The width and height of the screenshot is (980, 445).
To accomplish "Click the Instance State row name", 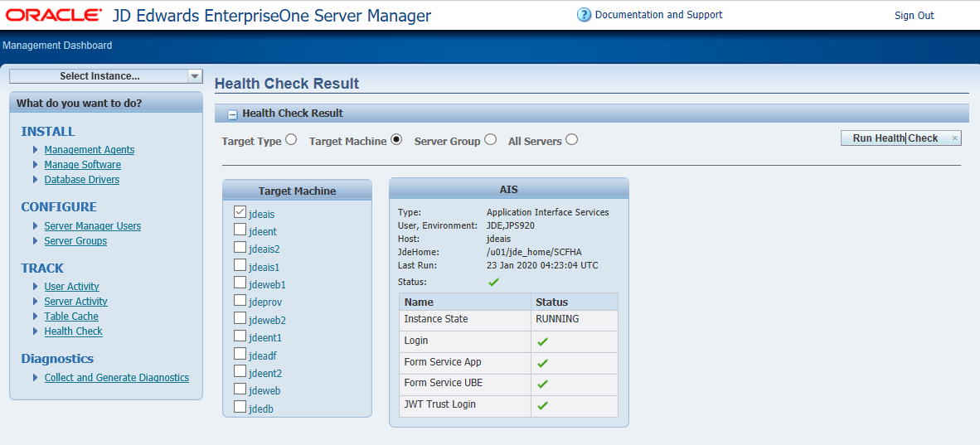I will pyautogui.click(x=435, y=319).
